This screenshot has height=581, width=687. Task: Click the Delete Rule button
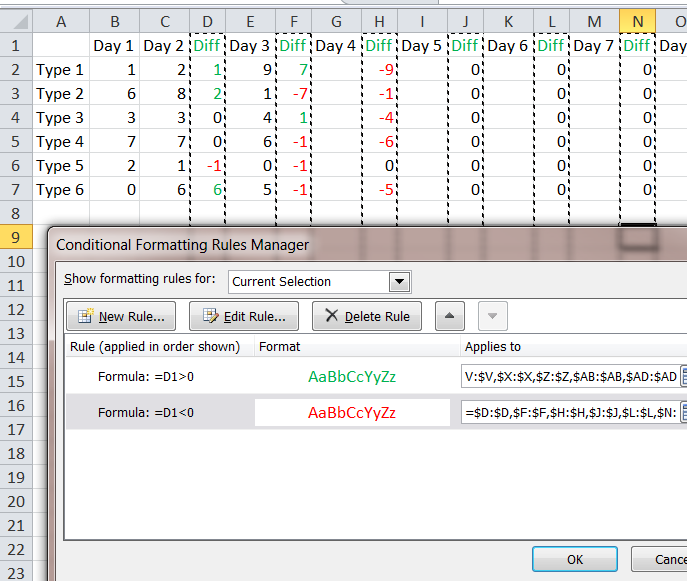pyautogui.click(x=367, y=316)
